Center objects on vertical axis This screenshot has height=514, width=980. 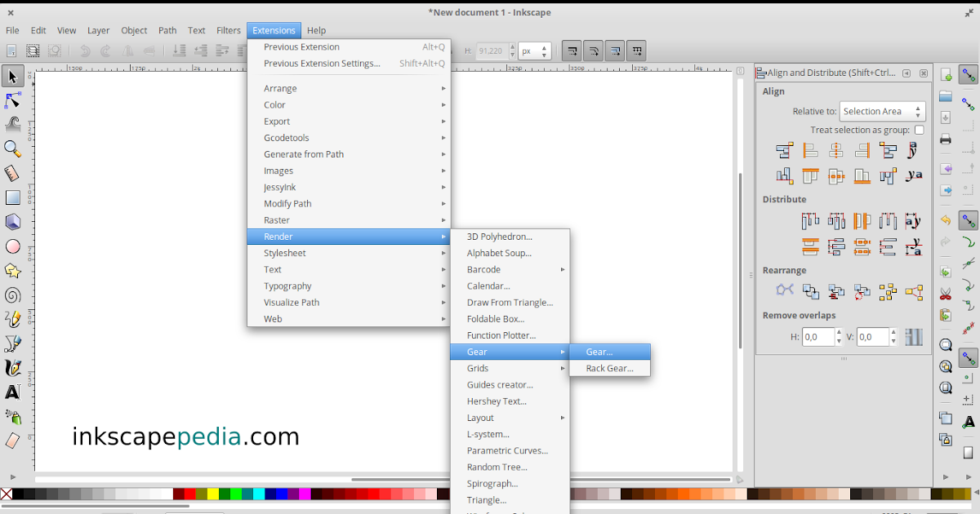tap(835, 150)
